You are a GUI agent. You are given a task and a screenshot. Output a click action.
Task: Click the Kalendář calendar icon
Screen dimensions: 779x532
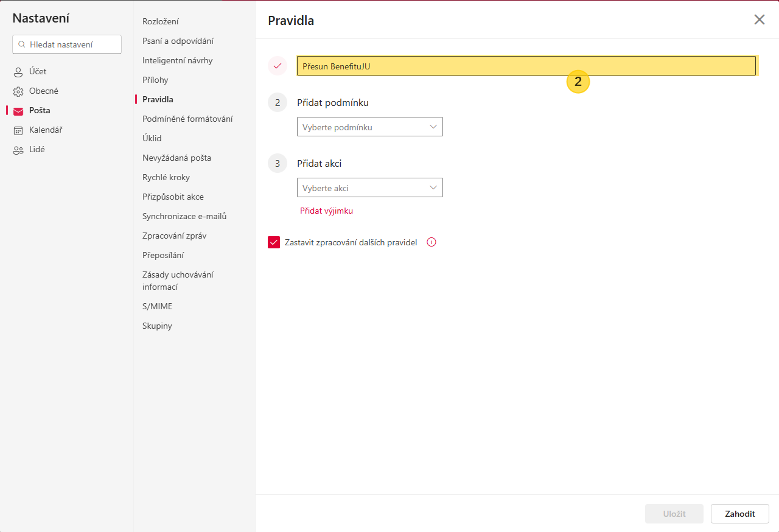pos(18,130)
